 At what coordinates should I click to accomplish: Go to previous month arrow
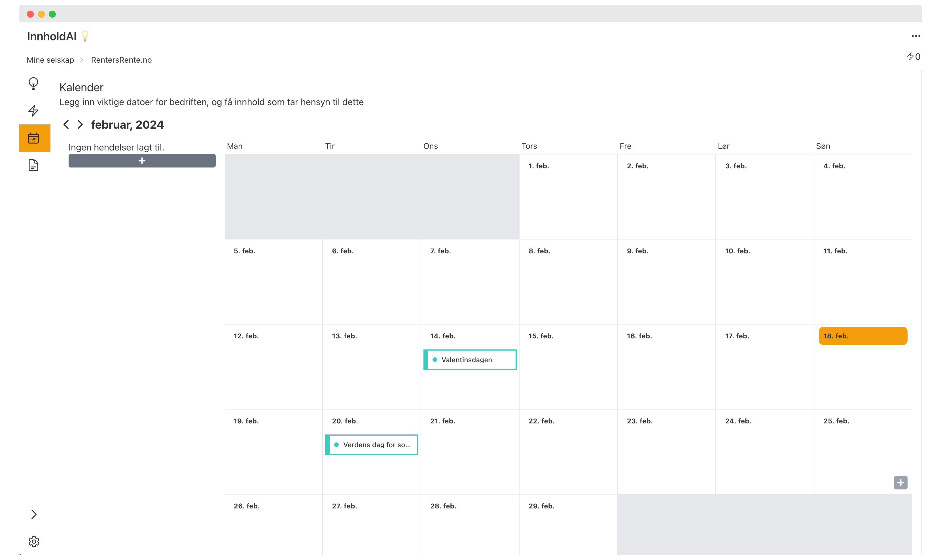[66, 124]
